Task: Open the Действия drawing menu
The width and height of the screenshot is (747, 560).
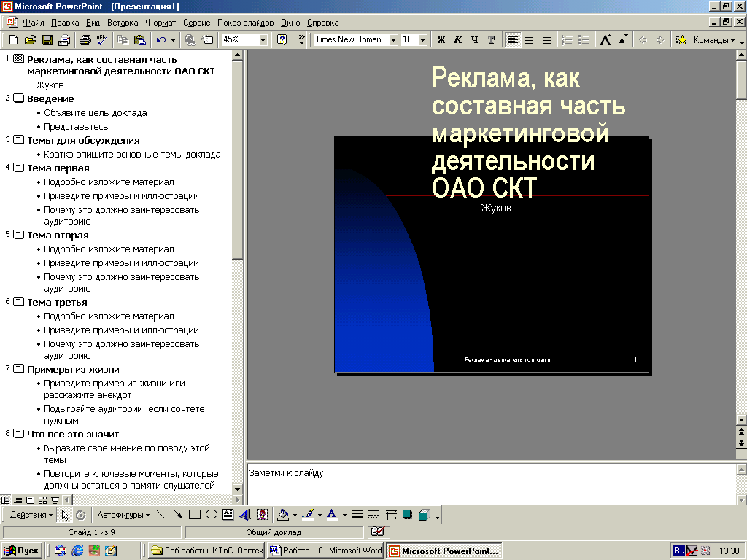Action: click(31, 515)
